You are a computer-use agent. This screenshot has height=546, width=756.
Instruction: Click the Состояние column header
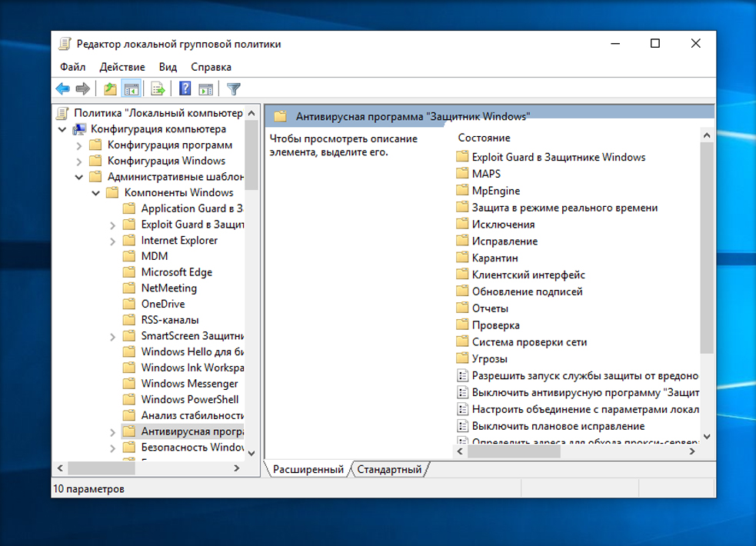[x=484, y=138]
